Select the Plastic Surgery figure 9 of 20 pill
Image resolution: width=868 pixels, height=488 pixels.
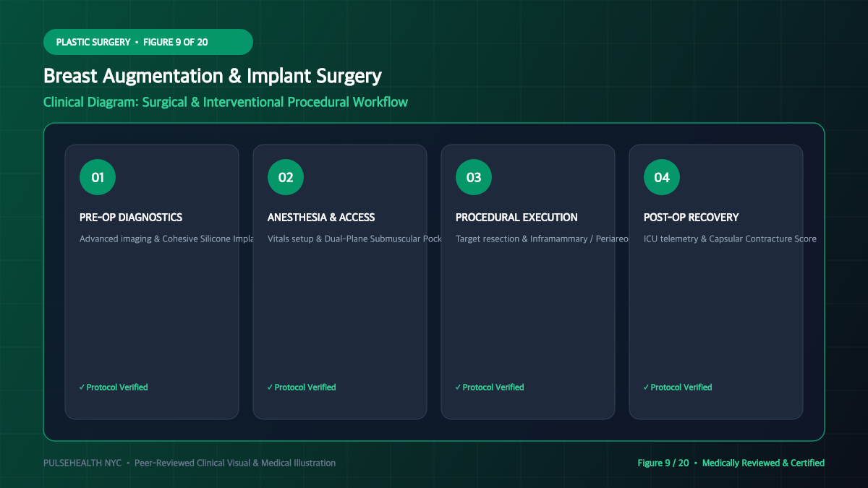coord(148,42)
